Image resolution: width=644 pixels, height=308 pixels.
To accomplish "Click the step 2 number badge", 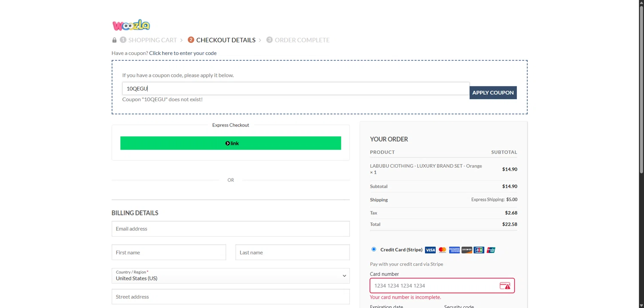I will 191,40.
